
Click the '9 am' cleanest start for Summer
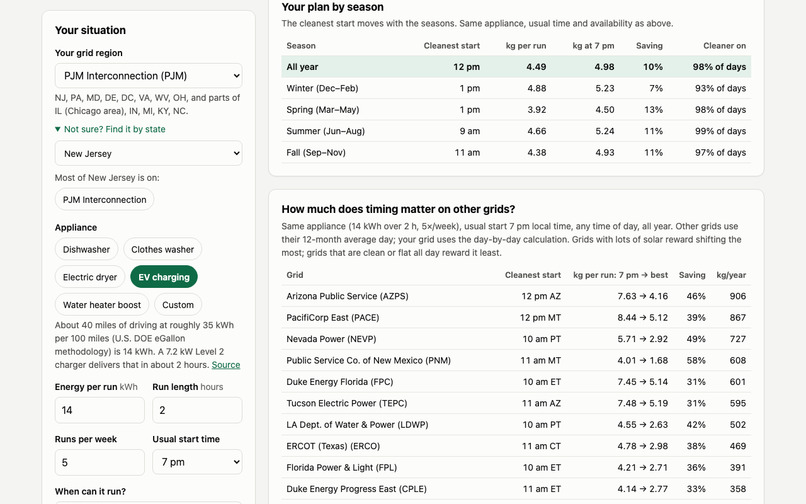470,131
